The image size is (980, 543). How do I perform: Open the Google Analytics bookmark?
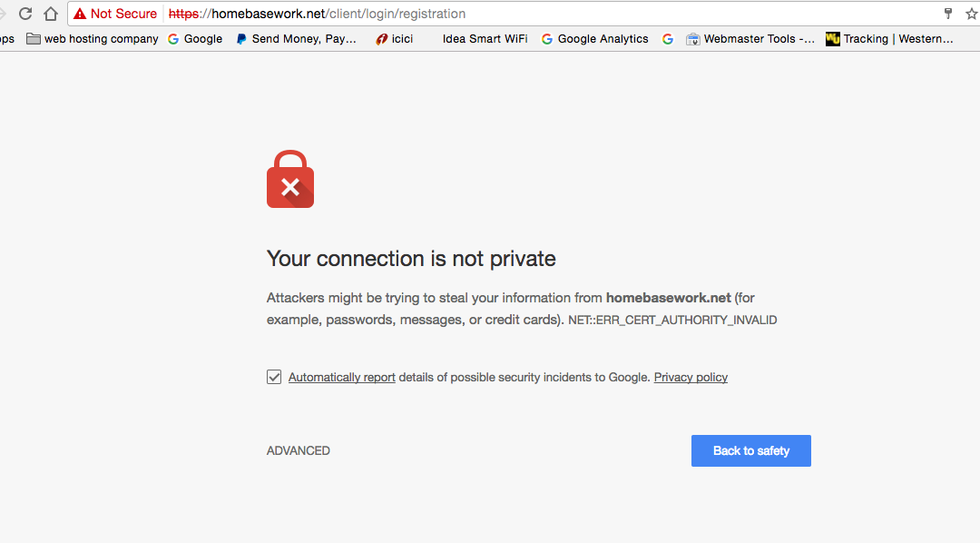(x=595, y=39)
